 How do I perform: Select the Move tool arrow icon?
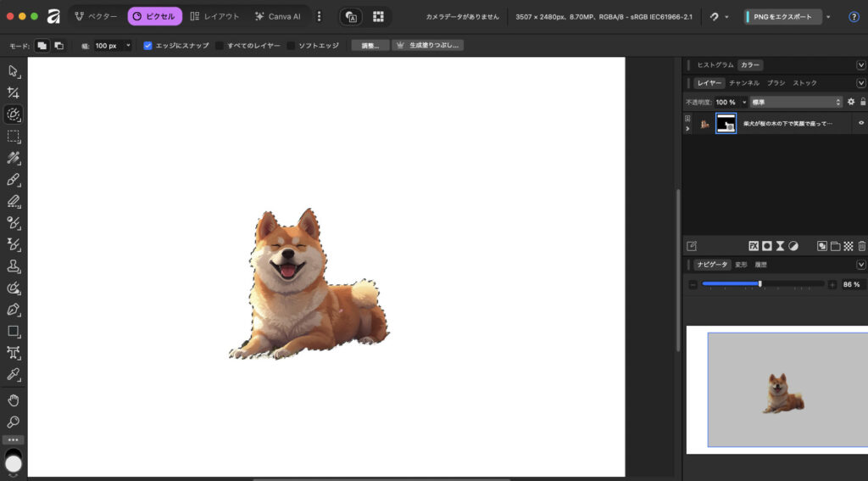click(x=13, y=70)
